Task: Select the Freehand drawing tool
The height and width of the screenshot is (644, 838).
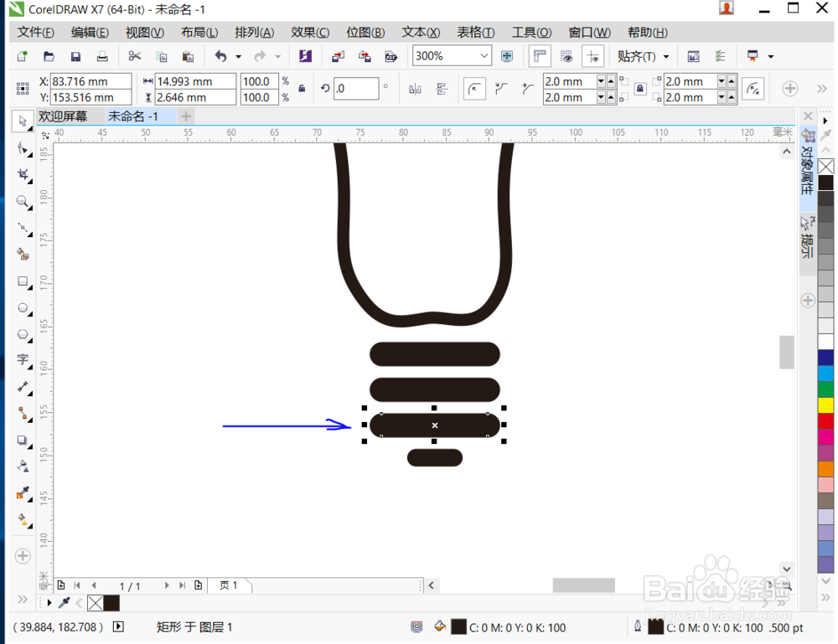Action: (x=23, y=228)
